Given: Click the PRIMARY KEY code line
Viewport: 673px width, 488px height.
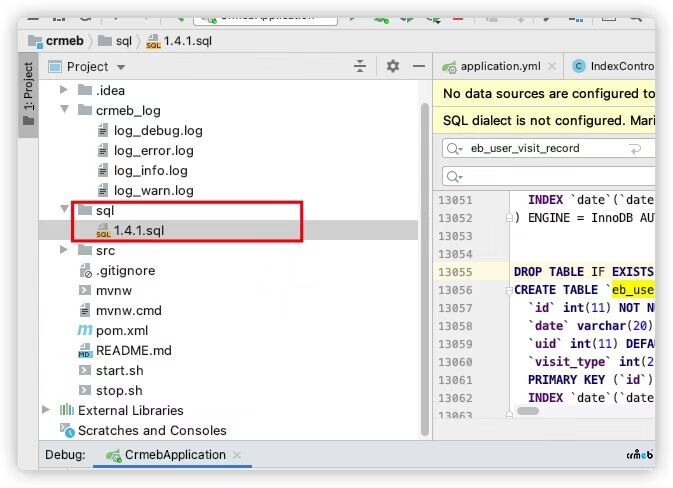Looking at the screenshot, I should [590, 380].
